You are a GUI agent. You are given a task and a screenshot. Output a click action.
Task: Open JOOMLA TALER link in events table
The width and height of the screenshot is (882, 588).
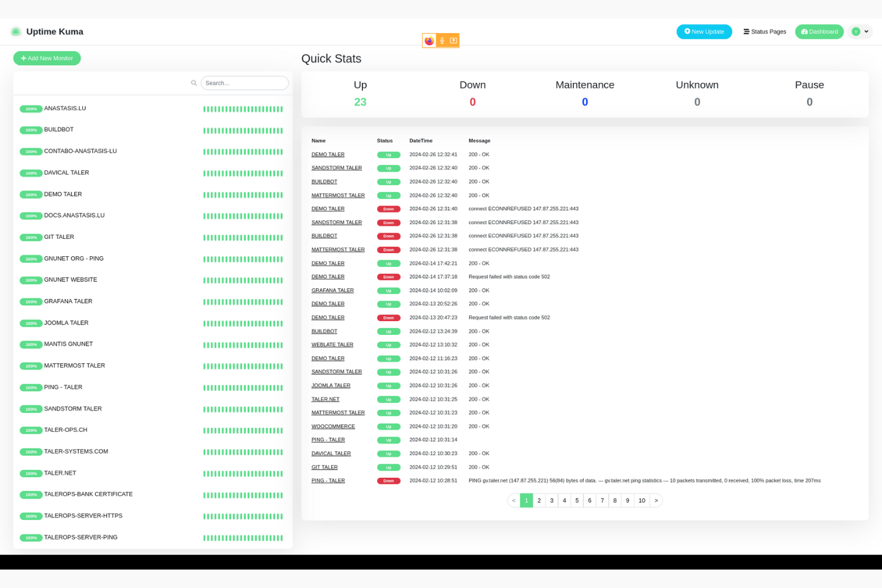(x=331, y=385)
